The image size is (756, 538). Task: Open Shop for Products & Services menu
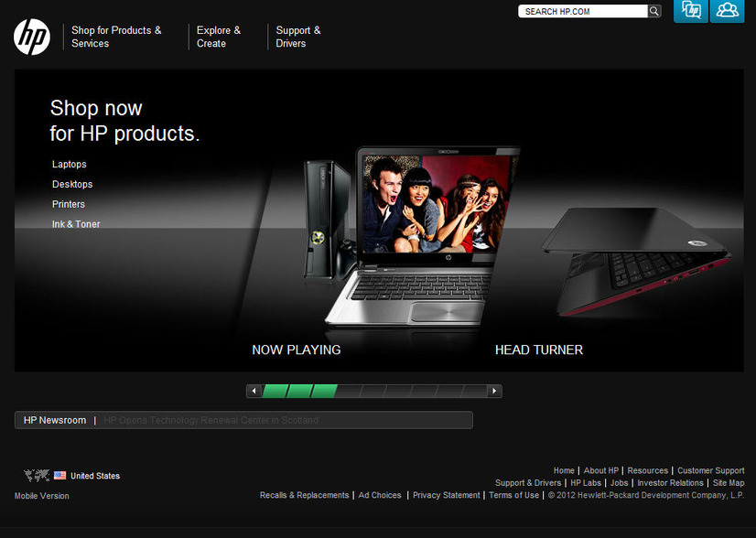116,37
